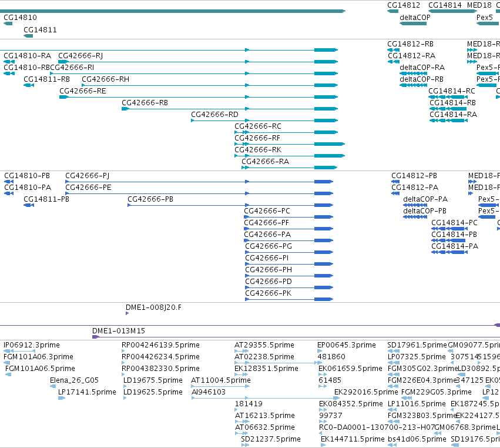
Task: Click EST EP00645.3prime label
Action: [x=347, y=345]
